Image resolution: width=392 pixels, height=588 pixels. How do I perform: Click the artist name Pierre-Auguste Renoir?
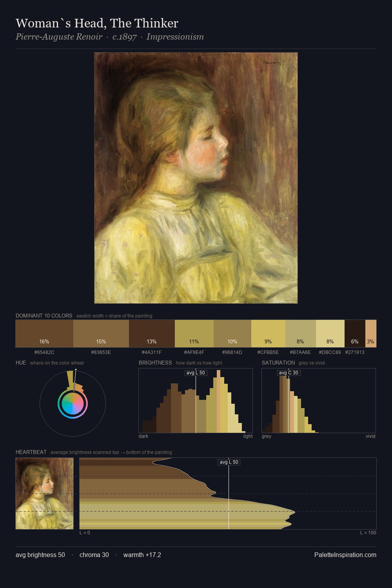coord(59,37)
